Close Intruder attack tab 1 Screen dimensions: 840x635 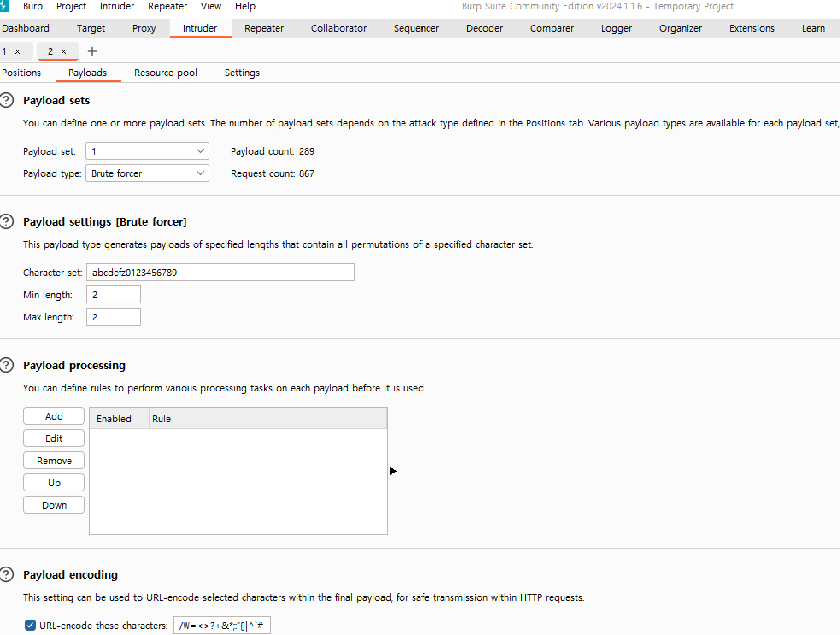tap(18, 52)
